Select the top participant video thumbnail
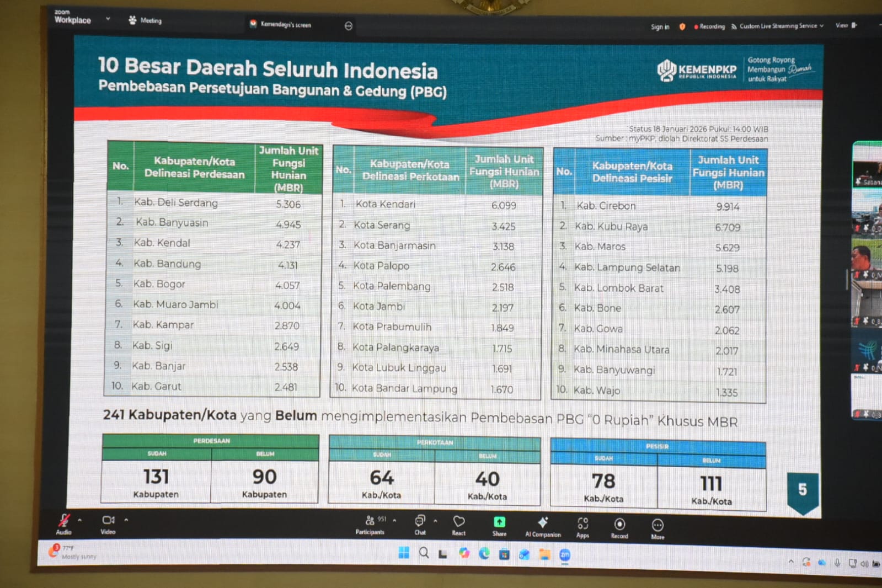Screen dimensions: 882x588 click(867, 165)
